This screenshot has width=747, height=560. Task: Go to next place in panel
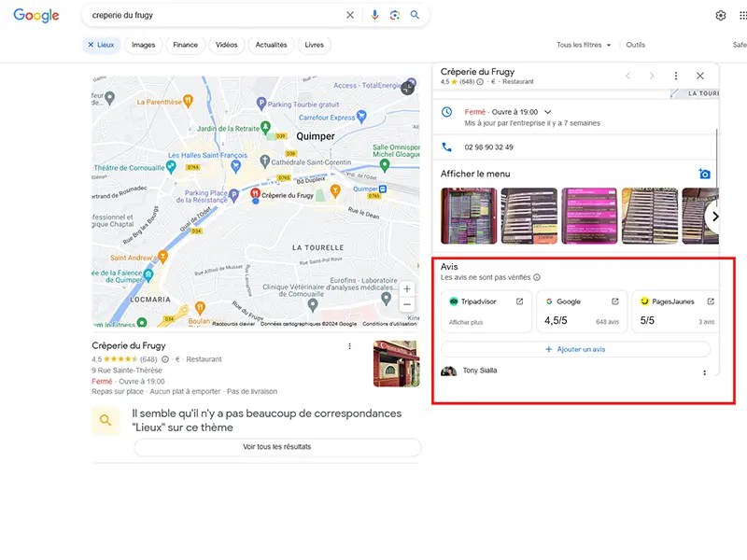point(652,76)
